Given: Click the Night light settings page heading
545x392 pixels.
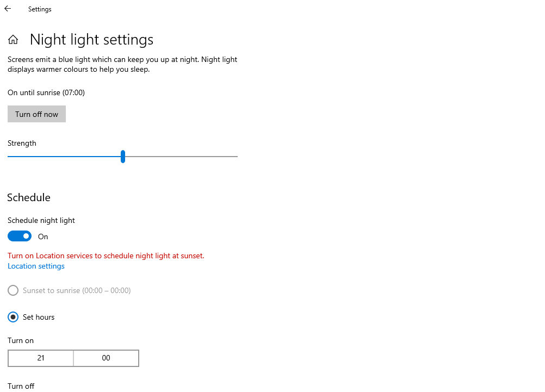Looking at the screenshot, I should point(91,40).
